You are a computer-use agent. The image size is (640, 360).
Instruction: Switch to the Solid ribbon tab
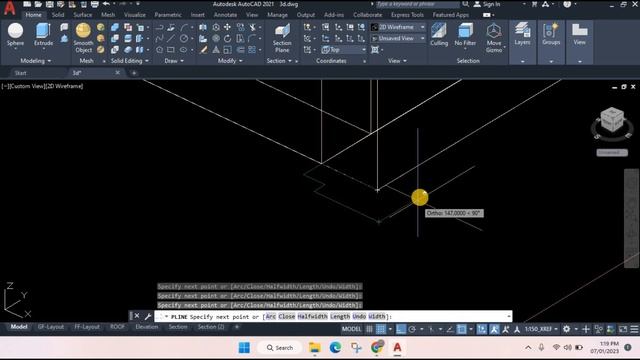point(58,15)
